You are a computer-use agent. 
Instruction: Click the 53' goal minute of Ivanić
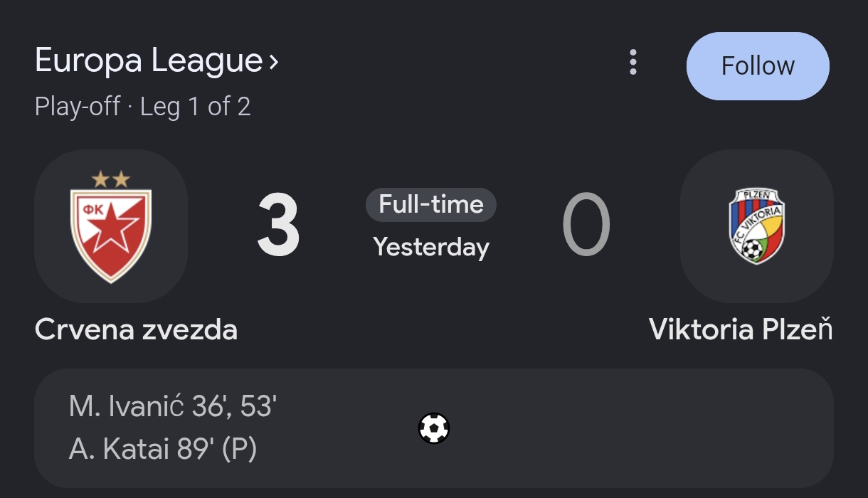(x=258, y=407)
